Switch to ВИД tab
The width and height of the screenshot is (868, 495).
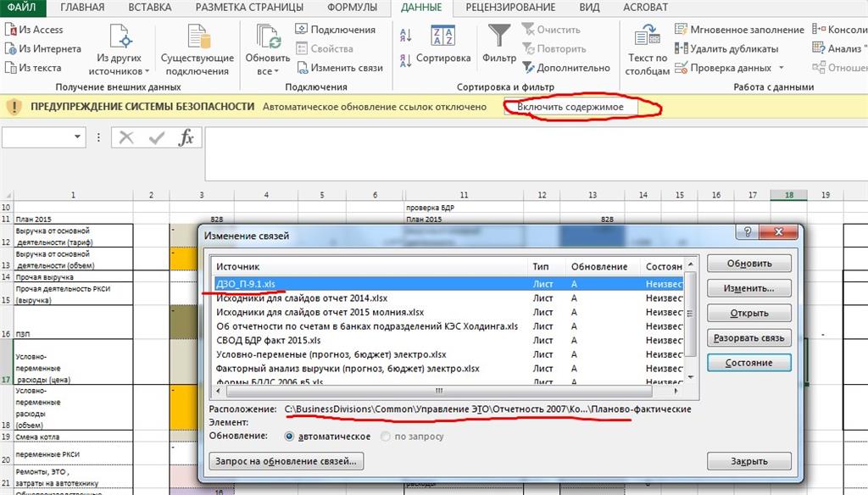pos(589,7)
